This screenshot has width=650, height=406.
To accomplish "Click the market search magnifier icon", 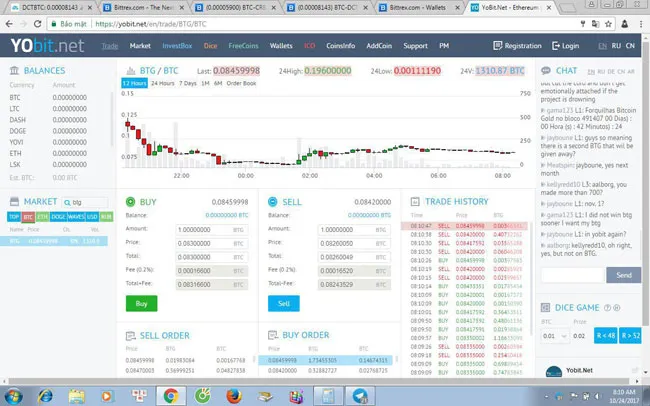I will (67, 202).
